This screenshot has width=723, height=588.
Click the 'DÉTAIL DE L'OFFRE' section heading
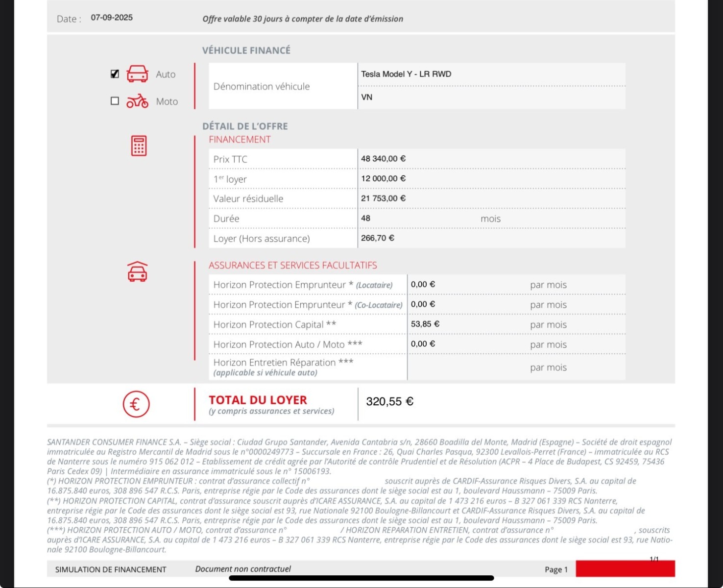(245, 126)
